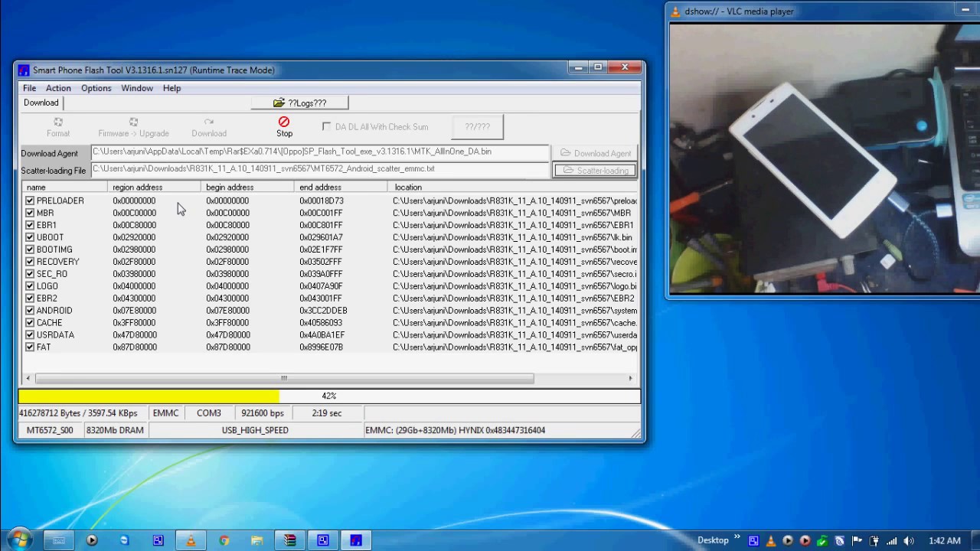Viewport: 980px width, 551px height.
Task: Click the 'name' column header
Action: pyautogui.click(x=66, y=187)
